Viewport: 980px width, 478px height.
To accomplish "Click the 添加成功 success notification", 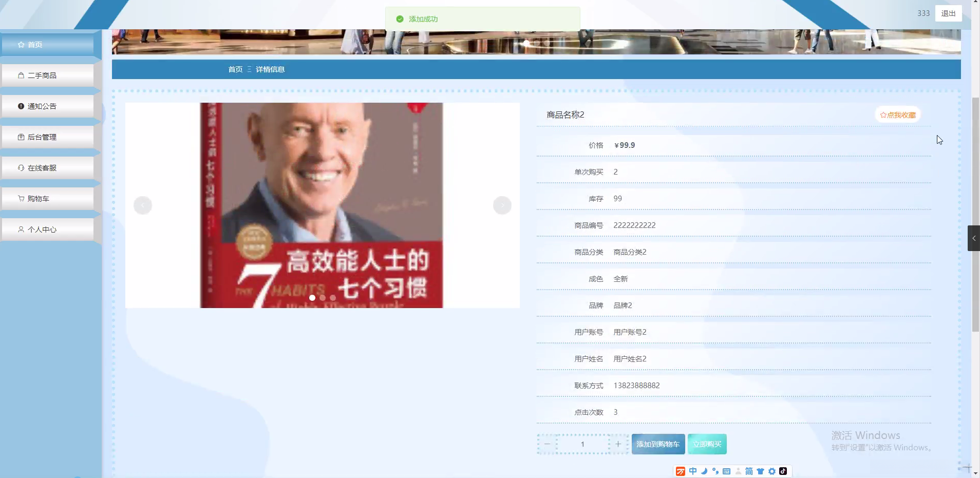I will pyautogui.click(x=483, y=19).
